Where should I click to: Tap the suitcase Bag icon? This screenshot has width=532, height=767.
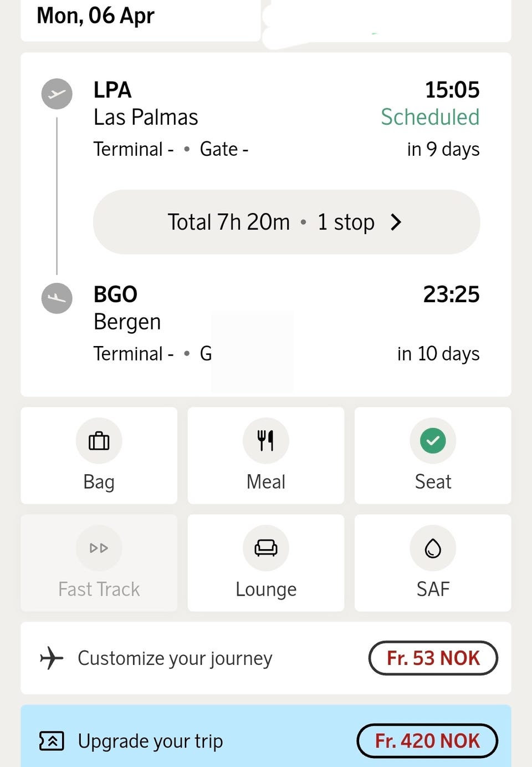[99, 441]
